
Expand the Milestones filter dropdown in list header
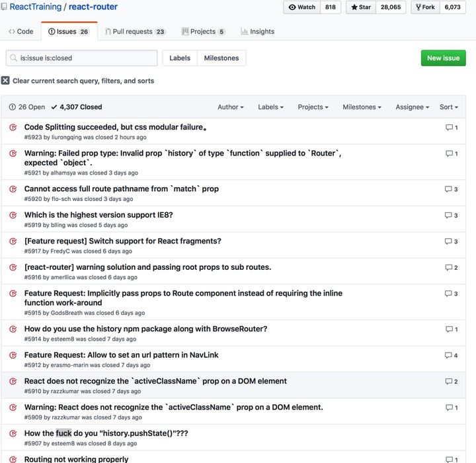point(362,107)
